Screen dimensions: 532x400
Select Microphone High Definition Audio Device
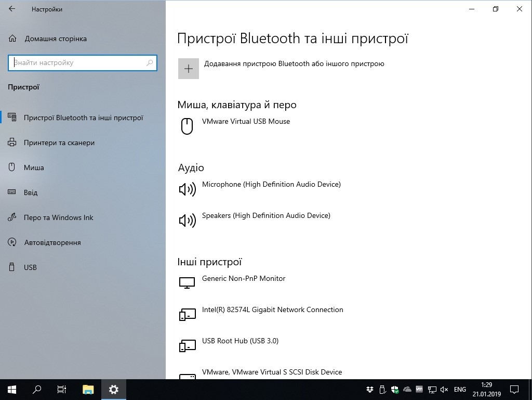click(271, 184)
